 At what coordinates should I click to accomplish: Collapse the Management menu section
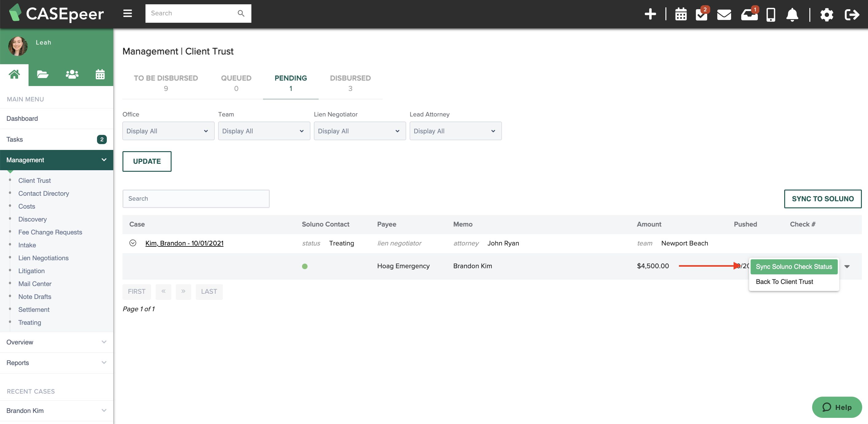click(56, 160)
